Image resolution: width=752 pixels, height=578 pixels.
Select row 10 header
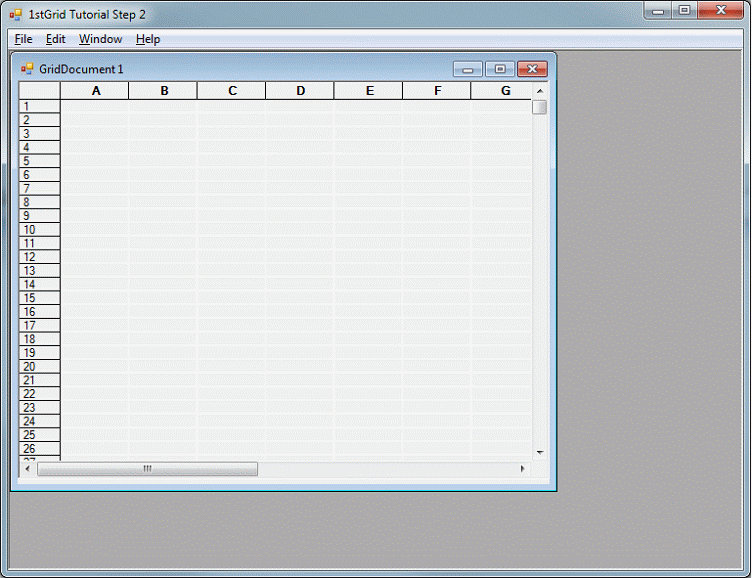click(40, 230)
